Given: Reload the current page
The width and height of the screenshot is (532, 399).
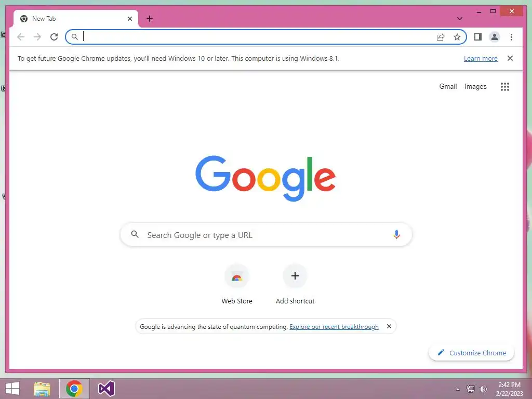Looking at the screenshot, I should [54, 37].
